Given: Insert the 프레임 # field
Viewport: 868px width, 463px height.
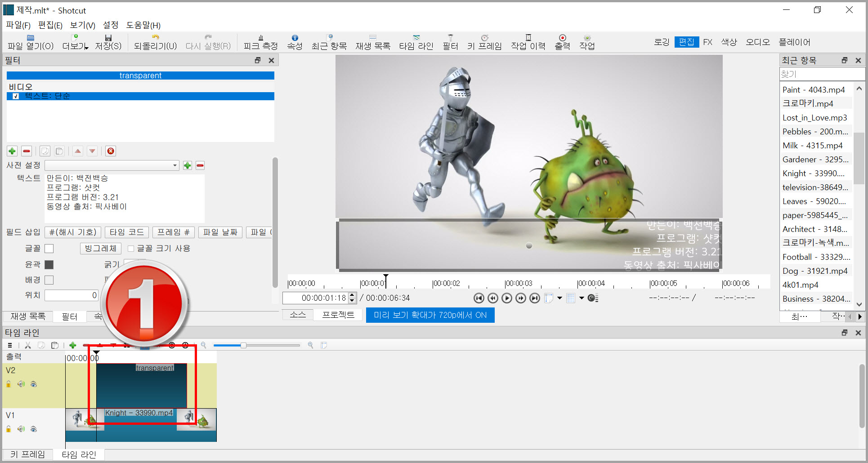Looking at the screenshot, I should [174, 232].
